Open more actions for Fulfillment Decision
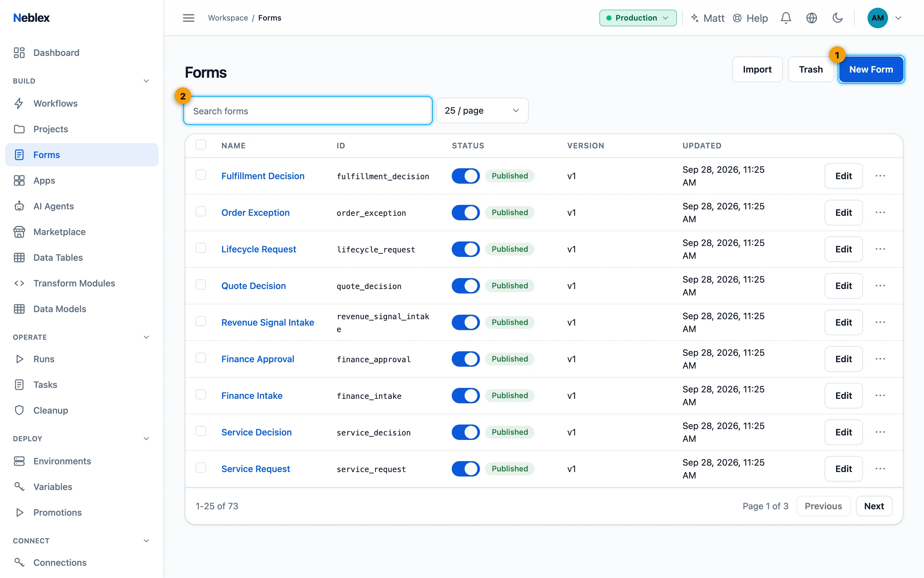The height and width of the screenshot is (578, 924). pos(880,176)
